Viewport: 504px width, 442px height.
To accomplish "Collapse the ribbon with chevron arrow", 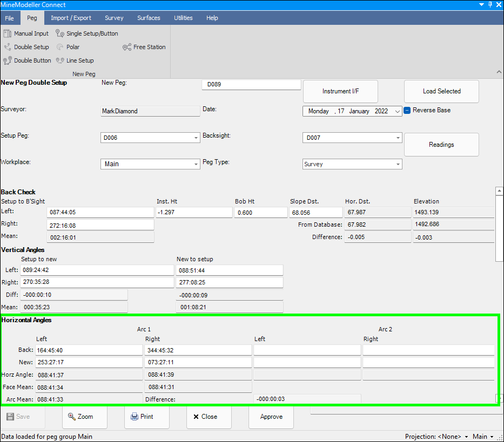I will (x=498, y=72).
